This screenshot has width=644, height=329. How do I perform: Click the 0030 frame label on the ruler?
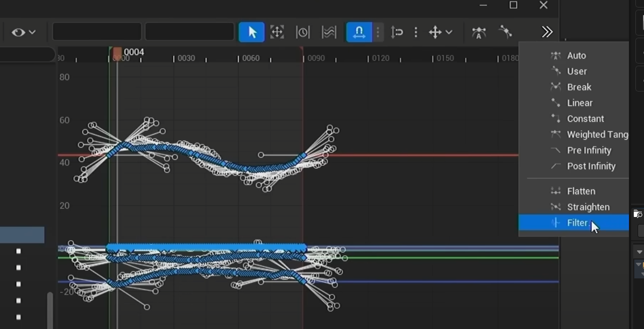pos(186,58)
